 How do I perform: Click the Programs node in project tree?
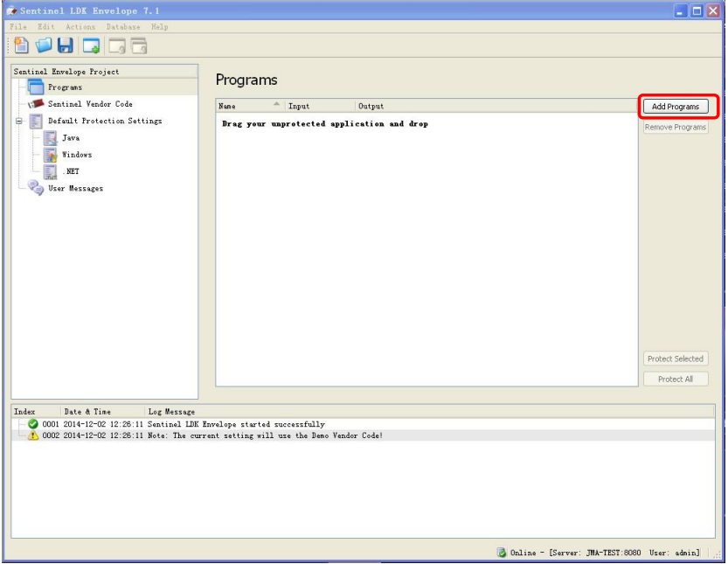coord(65,87)
